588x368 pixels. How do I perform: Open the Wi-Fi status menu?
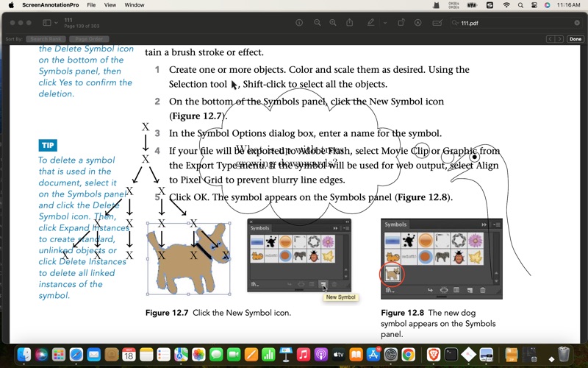506,5
